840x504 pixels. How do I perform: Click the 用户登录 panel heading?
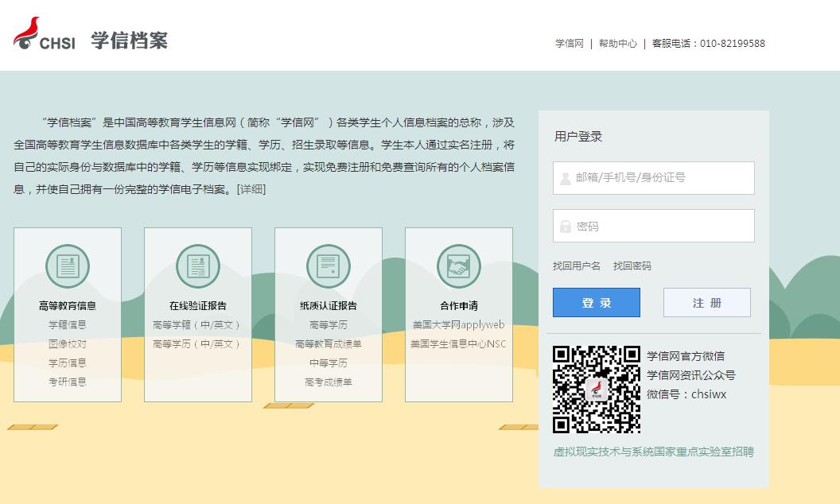(578, 136)
